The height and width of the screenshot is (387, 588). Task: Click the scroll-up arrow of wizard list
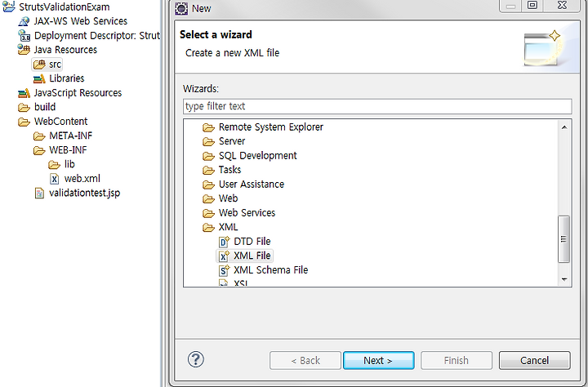pyautogui.click(x=564, y=127)
